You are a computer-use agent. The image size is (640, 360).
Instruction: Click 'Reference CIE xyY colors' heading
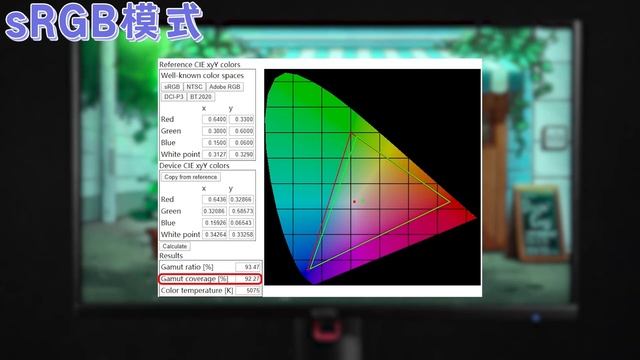(x=200, y=64)
